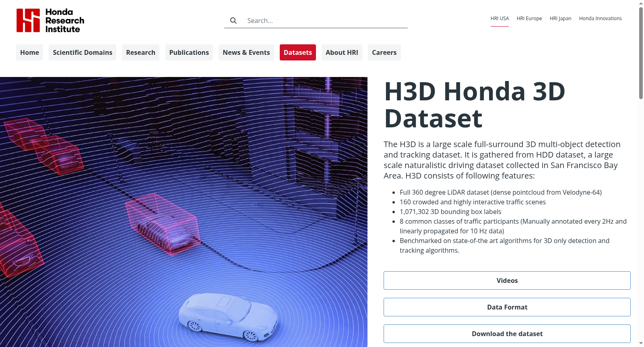
Task: Open the HRI Europe link
Action: pos(529,19)
